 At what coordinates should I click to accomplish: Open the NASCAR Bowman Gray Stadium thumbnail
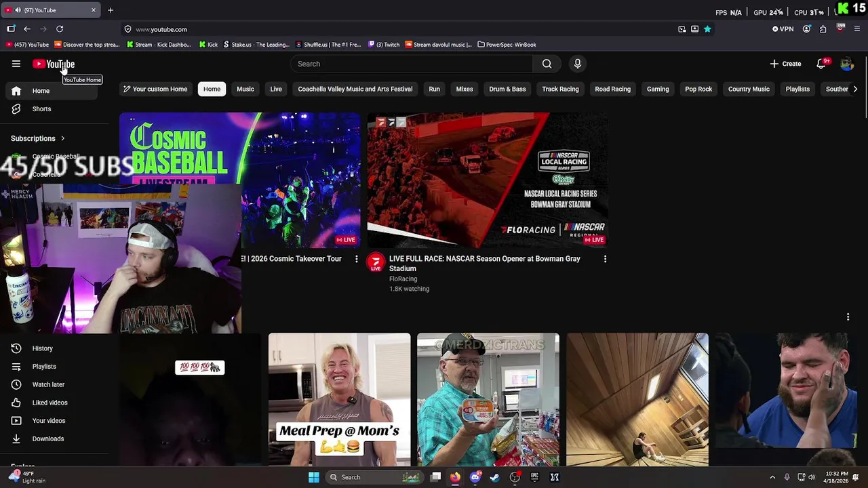point(488,180)
